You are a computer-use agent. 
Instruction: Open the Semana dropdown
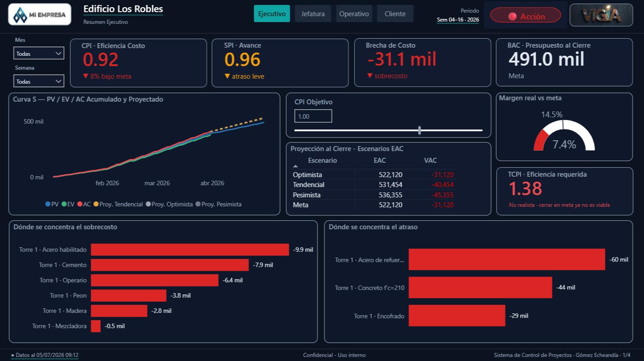39,81
